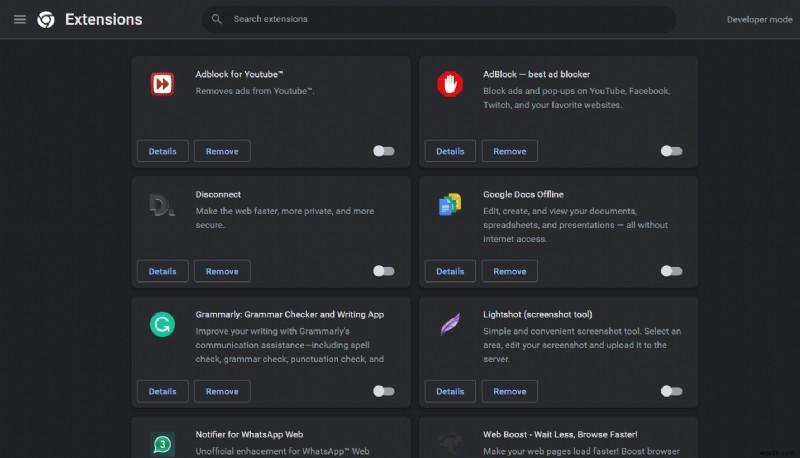Focus the Search extensions field
This screenshot has height=458, width=800.
[439, 19]
